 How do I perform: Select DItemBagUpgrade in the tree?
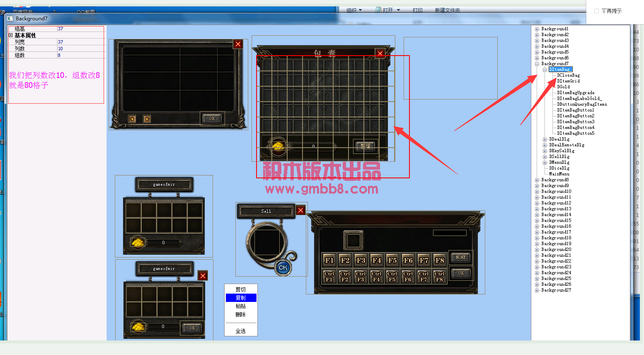pyautogui.click(x=576, y=92)
